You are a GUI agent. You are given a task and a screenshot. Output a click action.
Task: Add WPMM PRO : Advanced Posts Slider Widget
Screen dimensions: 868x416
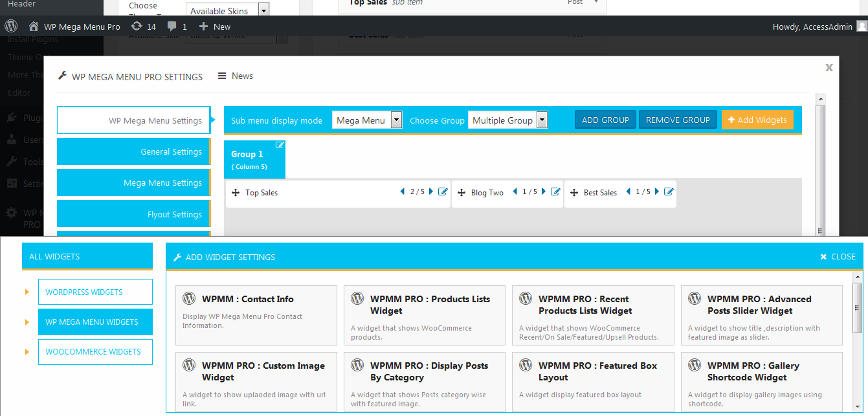click(x=762, y=315)
